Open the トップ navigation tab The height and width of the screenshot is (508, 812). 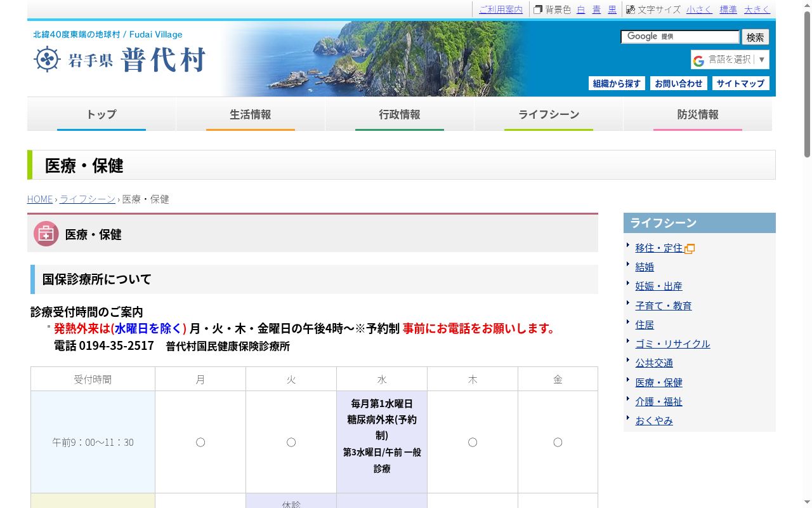(101, 114)
